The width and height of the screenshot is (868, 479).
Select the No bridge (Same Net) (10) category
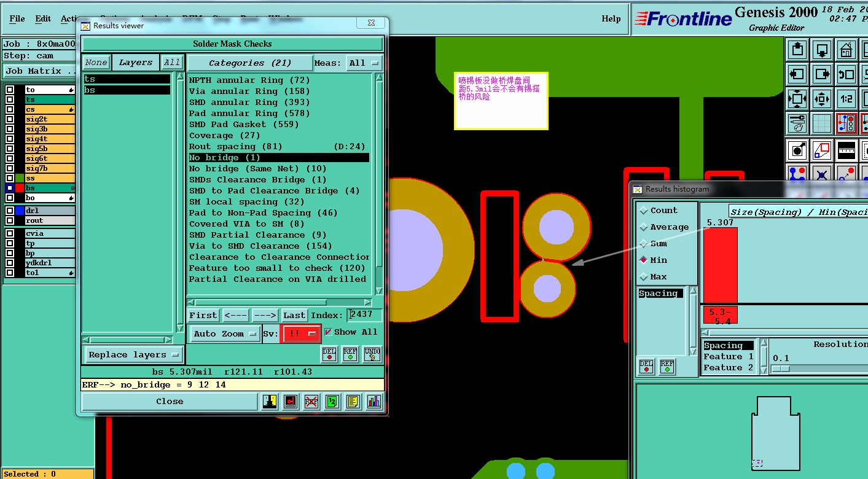pyautogui.click(x=258, y=169)
